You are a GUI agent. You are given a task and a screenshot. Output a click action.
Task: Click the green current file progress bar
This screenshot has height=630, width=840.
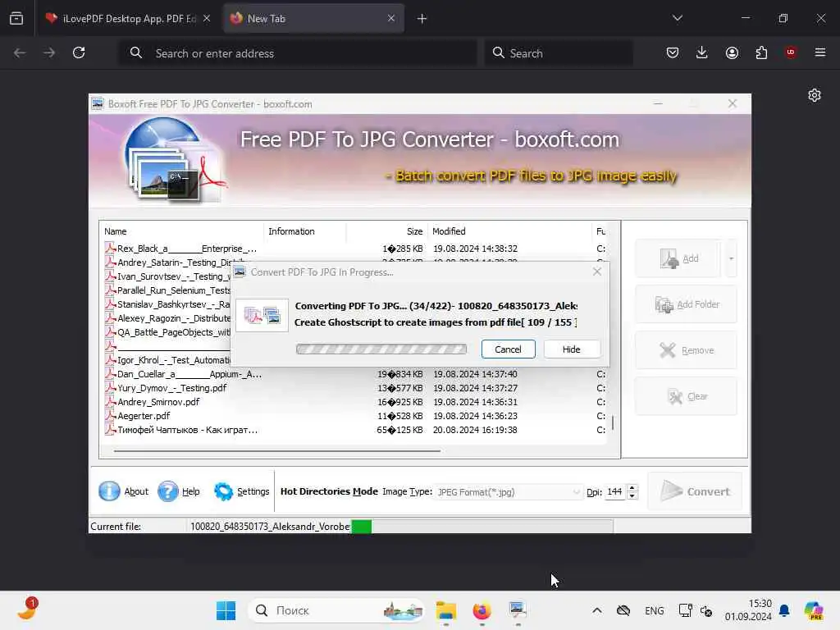pos(362,527)
